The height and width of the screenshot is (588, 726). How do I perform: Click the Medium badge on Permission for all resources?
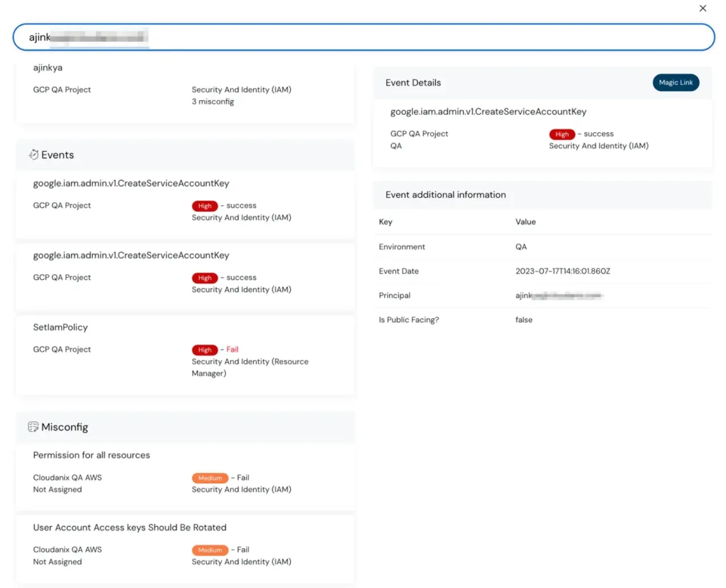tap(210, 478)
